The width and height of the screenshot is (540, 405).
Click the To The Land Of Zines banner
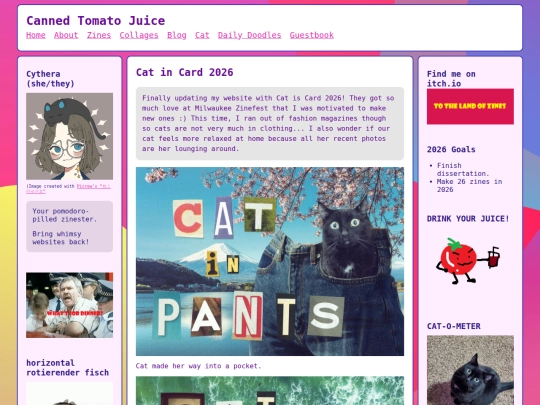point(470,106)
